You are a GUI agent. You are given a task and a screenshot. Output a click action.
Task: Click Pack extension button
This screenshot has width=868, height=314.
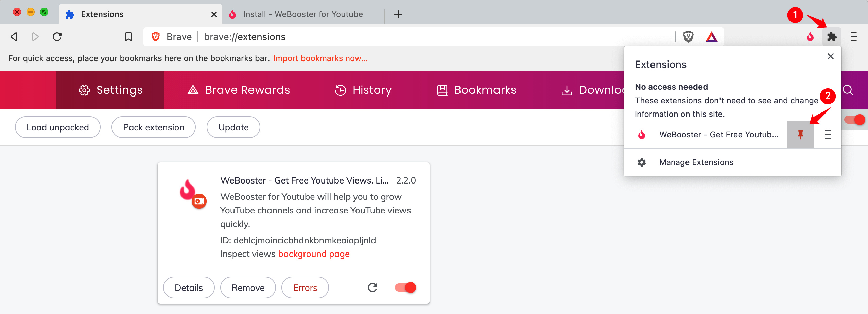pyautogui.click(x=154, y=127)
